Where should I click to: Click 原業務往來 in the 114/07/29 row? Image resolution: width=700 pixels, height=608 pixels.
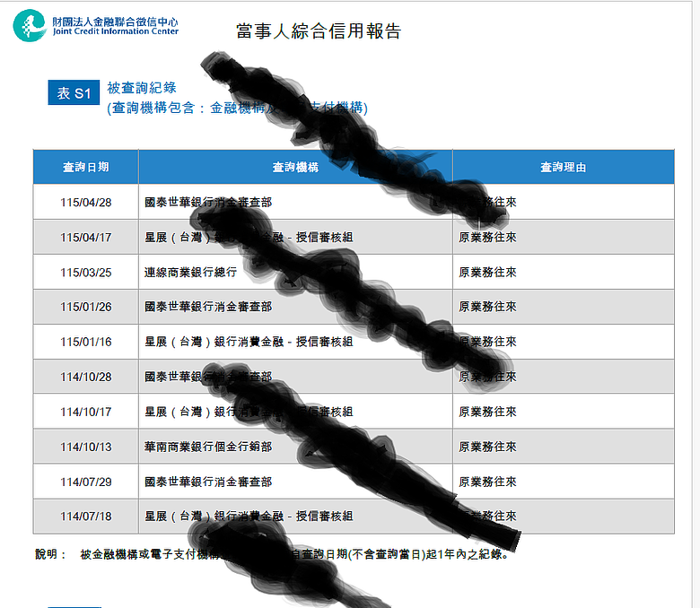(x=487, y=482)
